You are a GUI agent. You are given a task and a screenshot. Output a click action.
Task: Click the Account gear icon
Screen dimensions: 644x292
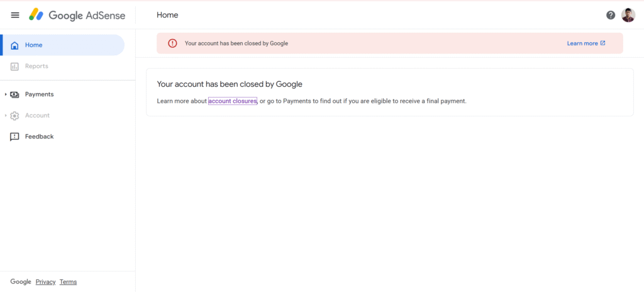pos(14,116)
